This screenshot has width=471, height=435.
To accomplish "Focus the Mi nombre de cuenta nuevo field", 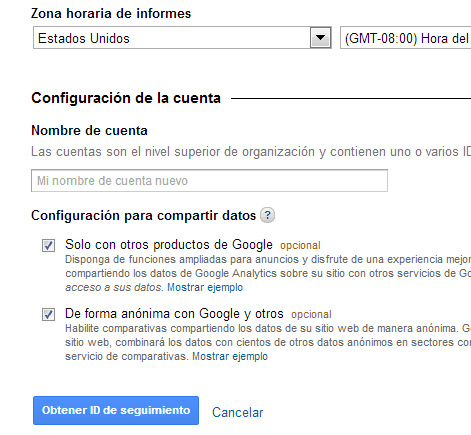I will click(x=209, y=181).
